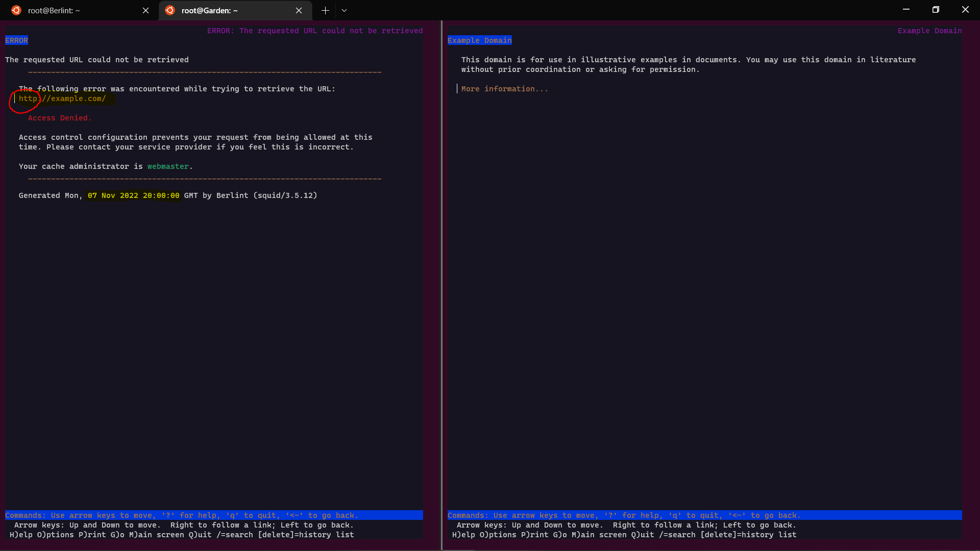Minimize the terminal window
Screen dimensions: 980x551
pos(906,10)
